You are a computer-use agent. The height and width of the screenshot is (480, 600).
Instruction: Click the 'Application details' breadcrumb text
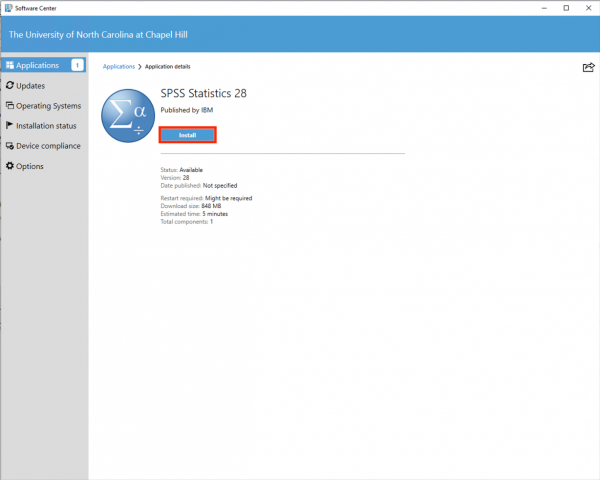(x=168, y=67)
